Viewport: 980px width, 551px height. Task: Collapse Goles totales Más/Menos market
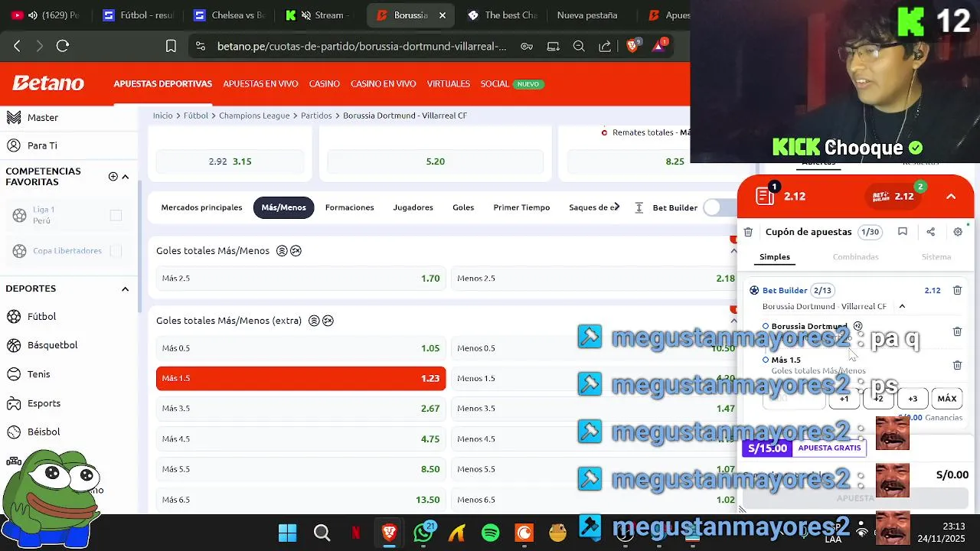pyautogui.click(x=733, y=251)
